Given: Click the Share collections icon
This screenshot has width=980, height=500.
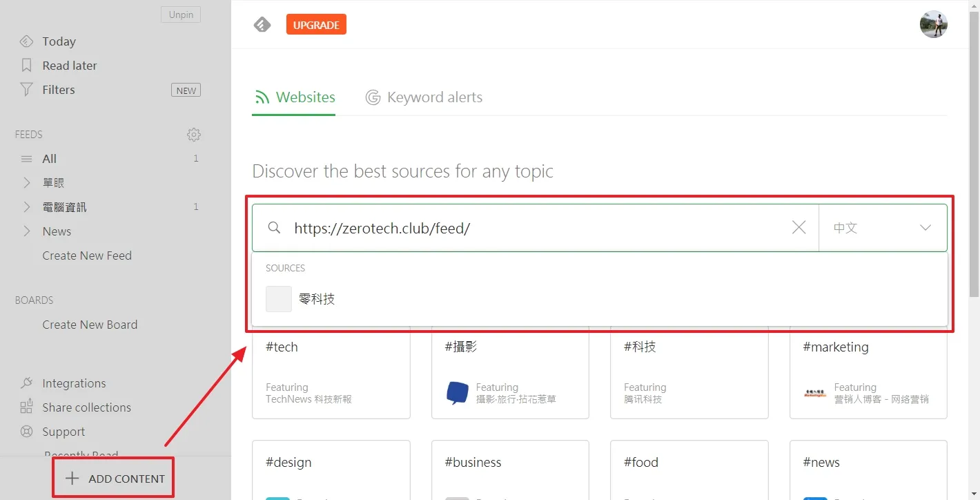Looking at the screenshot, I should (x=26, y=407).
